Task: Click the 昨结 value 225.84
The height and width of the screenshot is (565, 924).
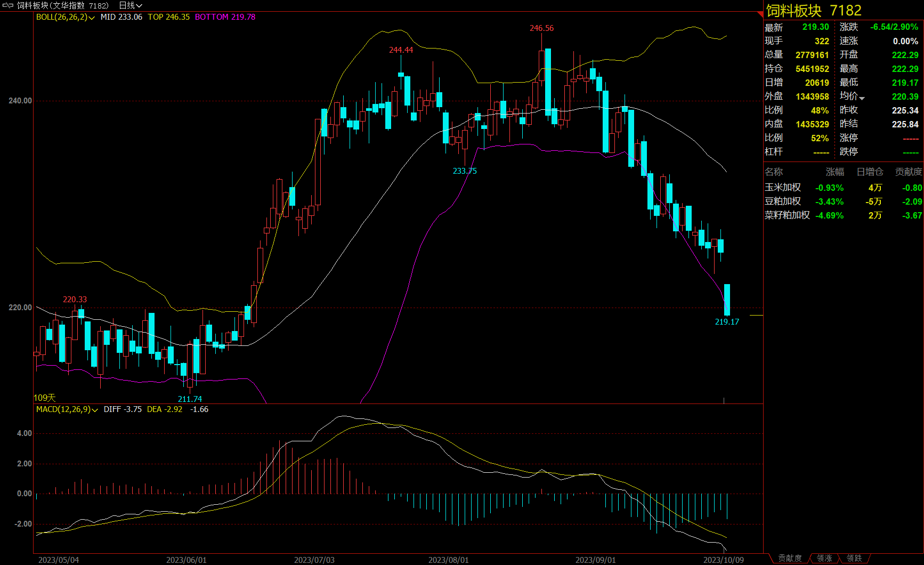Action: [905, 124]
